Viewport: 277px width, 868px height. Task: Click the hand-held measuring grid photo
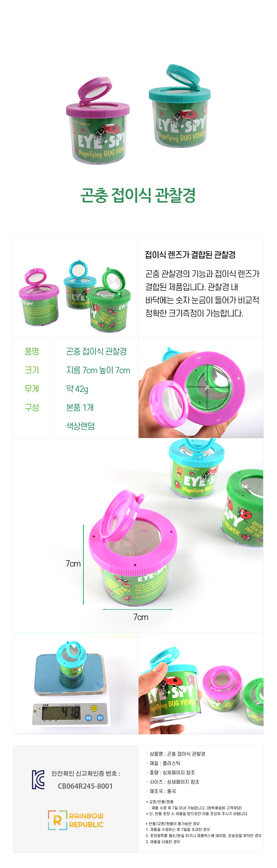point(201,388)
